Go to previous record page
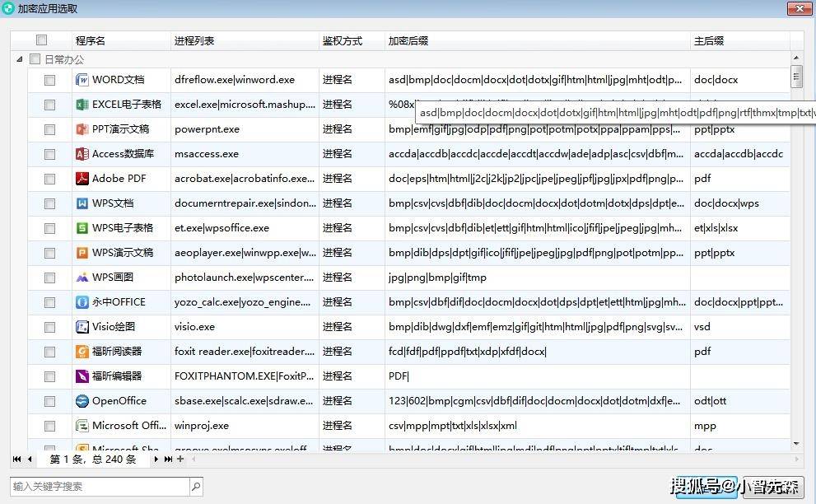816x504 pixels. point(30,460)
